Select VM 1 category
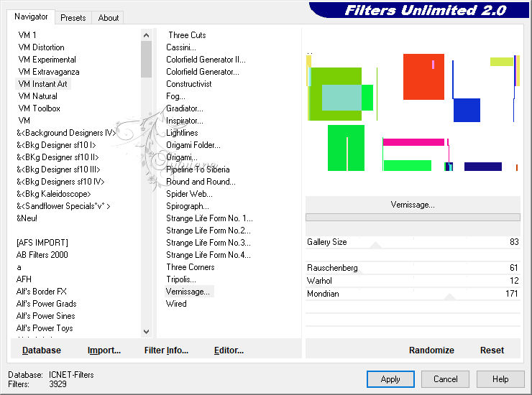 pos(27,35)
